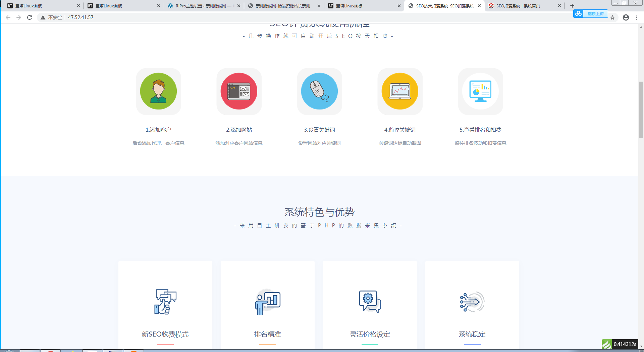Click the 排名精准 card title
The height and width of the screenshot is (352, 644).
pos(267,334)
